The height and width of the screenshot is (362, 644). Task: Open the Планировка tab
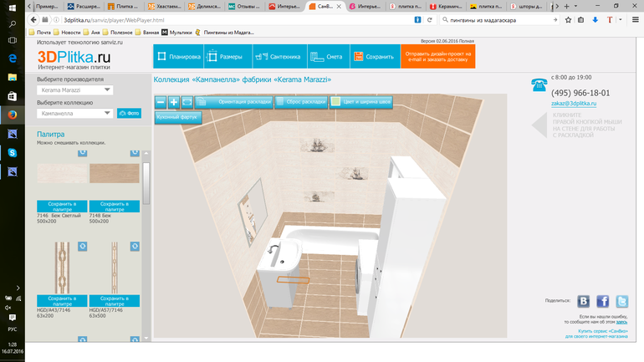point(178,57)
